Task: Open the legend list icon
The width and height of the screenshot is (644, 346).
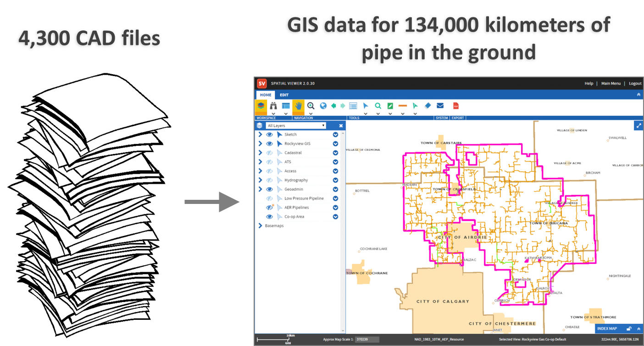Action: click(x=353, y=106)
